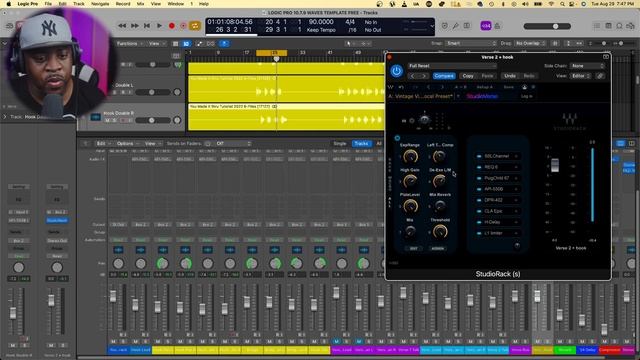Click the rewind transport button
The width and height of the screenshot is (640, 360).
tap(122, 26)
